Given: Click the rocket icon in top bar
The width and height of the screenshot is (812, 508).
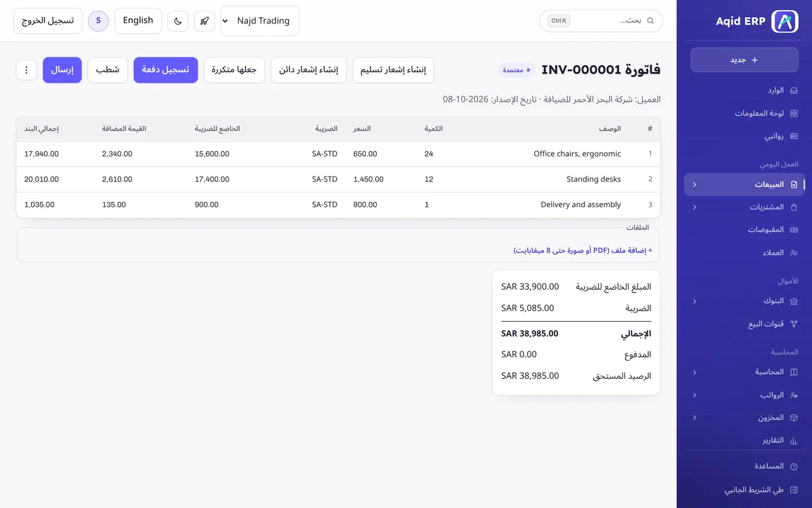Looking at the screenshot, I should pyautogui.click(x=204, y=21).
